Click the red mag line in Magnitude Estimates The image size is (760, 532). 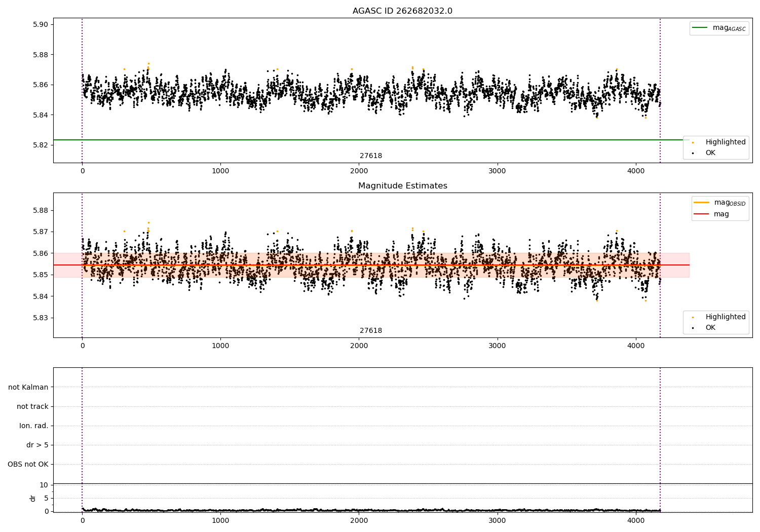[x=371, y=265]
